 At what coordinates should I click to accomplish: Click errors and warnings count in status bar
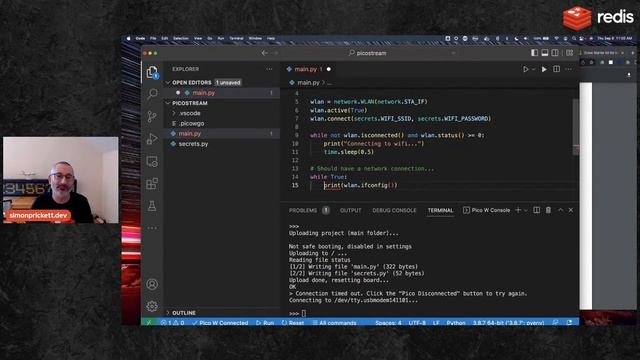click(x=172, y=322)
